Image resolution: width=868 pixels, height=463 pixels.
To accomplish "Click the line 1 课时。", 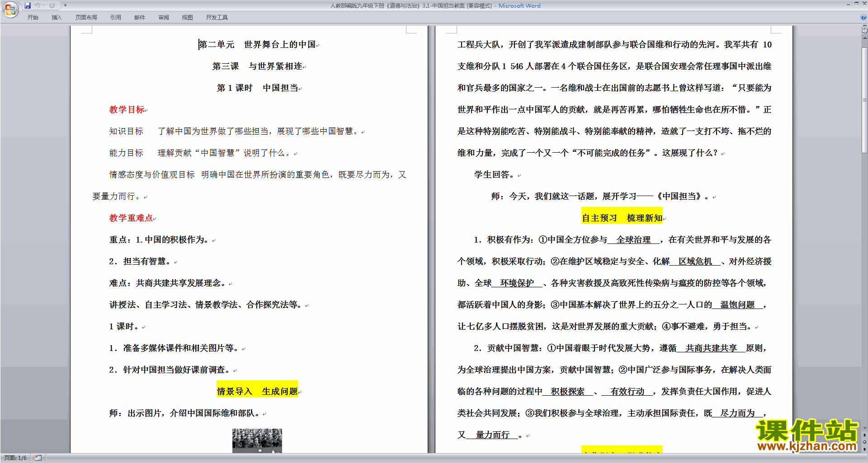I will [125, 327].
